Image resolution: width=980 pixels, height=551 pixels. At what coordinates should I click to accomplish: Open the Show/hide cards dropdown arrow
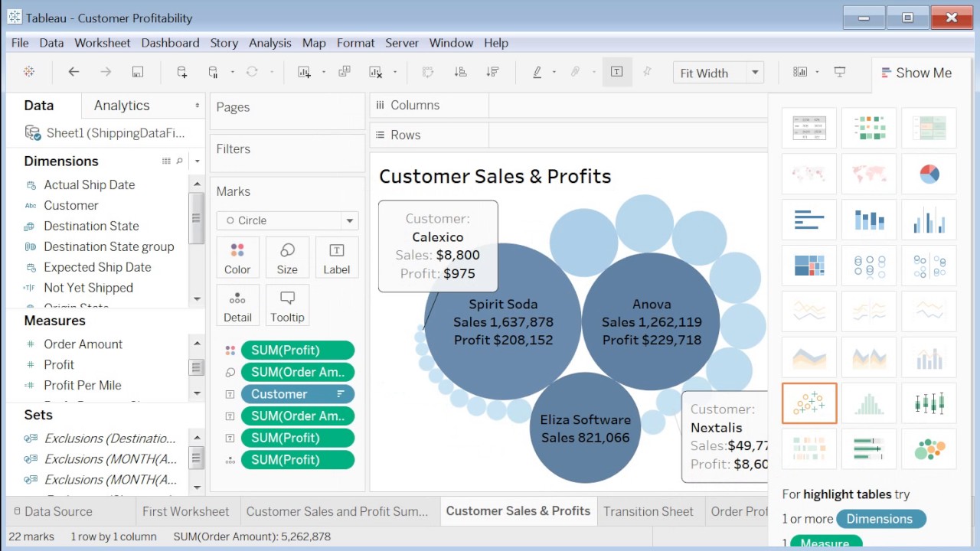pyautogui.click(x=818, y=72)
